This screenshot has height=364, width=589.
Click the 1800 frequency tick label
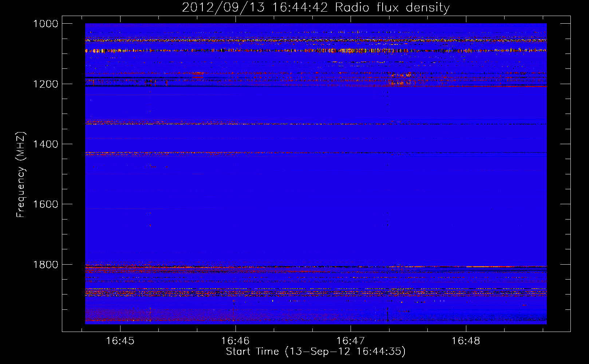click(x=46, y=265)
